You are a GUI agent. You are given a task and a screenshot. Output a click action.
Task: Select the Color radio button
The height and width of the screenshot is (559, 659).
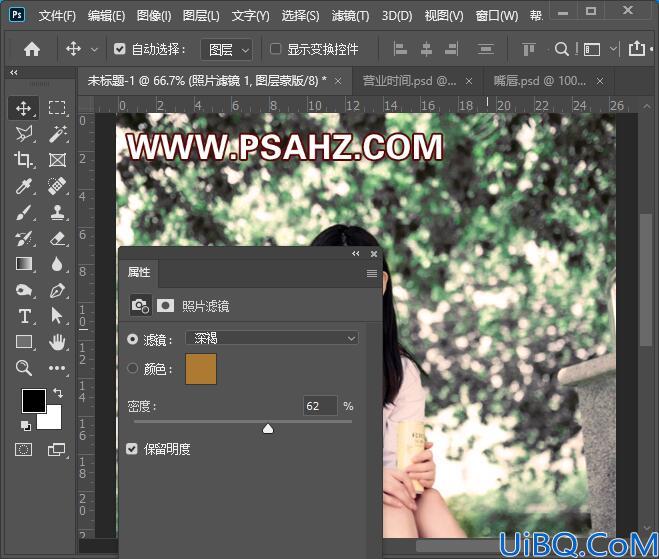click(x=132, y=369)
